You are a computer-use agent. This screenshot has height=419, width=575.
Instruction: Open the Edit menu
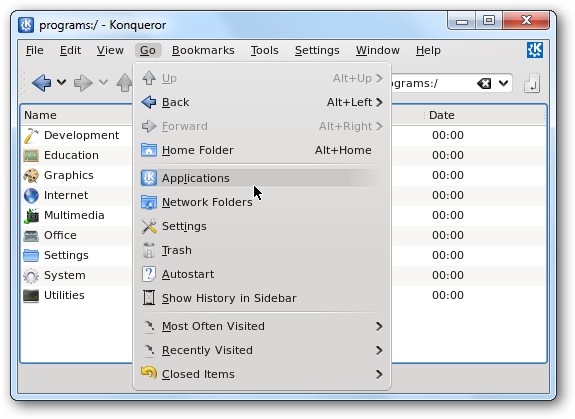tap(70, 50)
